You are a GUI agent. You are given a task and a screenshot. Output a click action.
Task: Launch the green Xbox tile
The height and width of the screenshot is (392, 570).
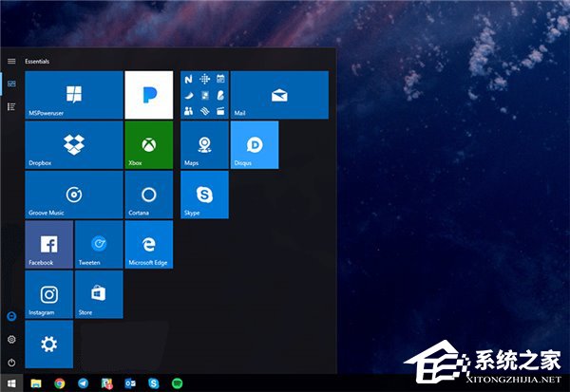tap(149, 145)
